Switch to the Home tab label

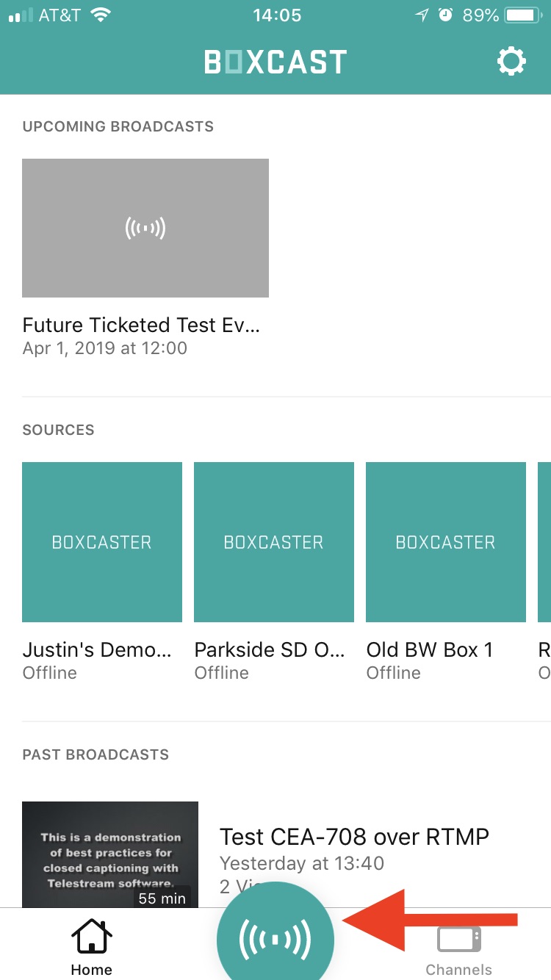pos(91,970)
